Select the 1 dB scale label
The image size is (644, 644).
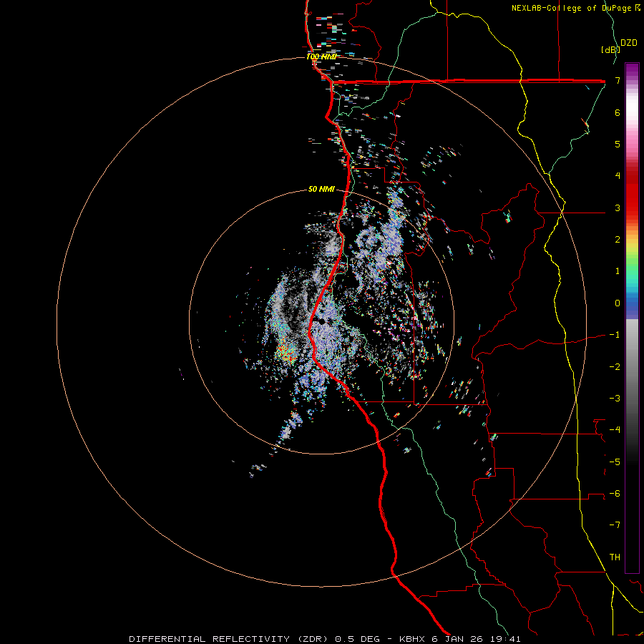[618, 271]
